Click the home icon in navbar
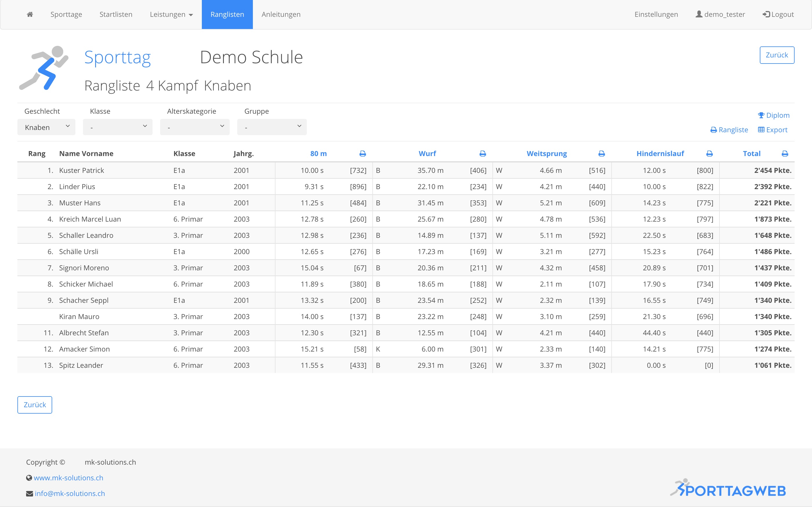The height and width of the screenshot is (507, 812). (x=30, y=15)
